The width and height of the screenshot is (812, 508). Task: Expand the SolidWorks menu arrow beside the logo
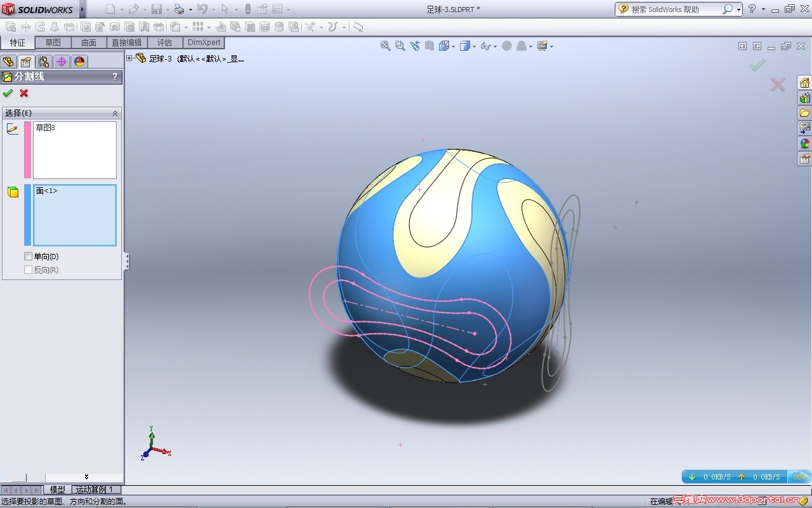pos(82,9)
